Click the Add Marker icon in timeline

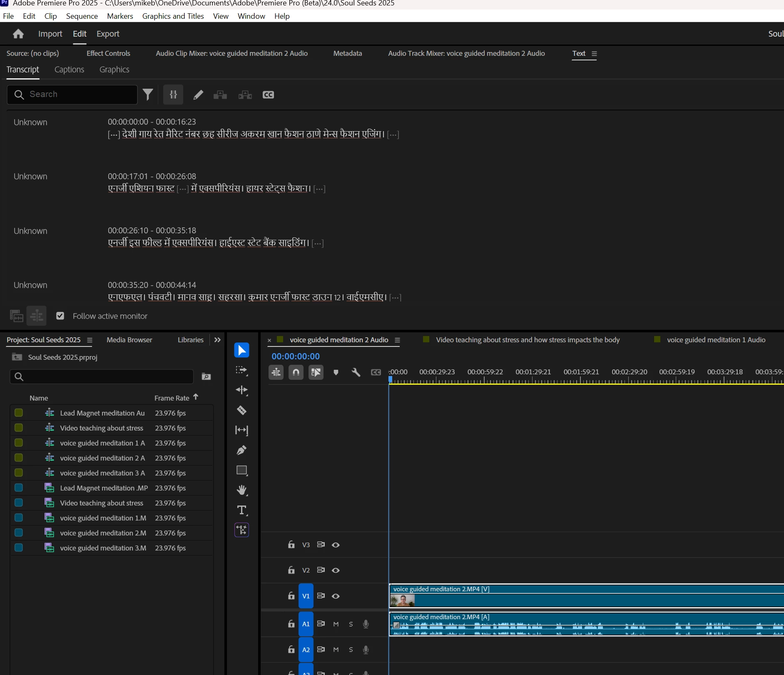[x=336, y=372]
